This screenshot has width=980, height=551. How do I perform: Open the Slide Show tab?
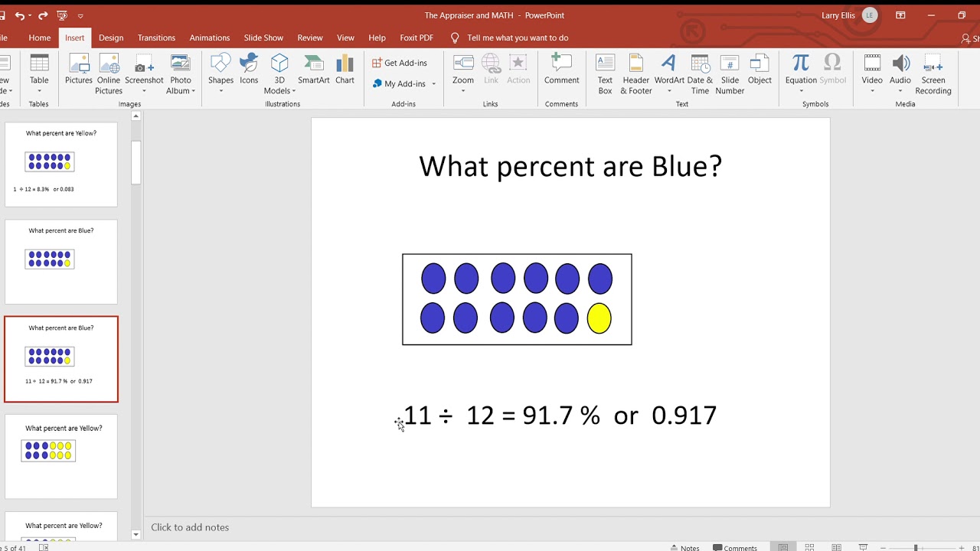coord(263,37)
